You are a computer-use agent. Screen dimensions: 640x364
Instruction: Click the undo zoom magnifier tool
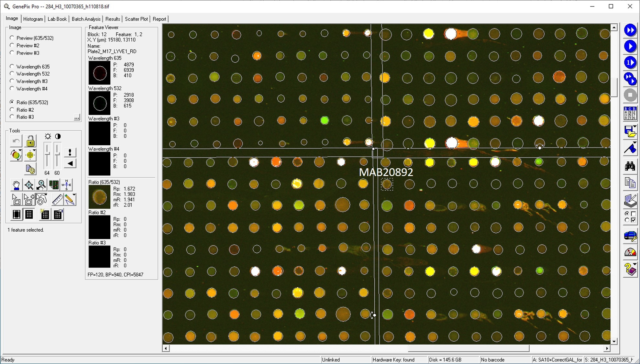pos(41,185)
